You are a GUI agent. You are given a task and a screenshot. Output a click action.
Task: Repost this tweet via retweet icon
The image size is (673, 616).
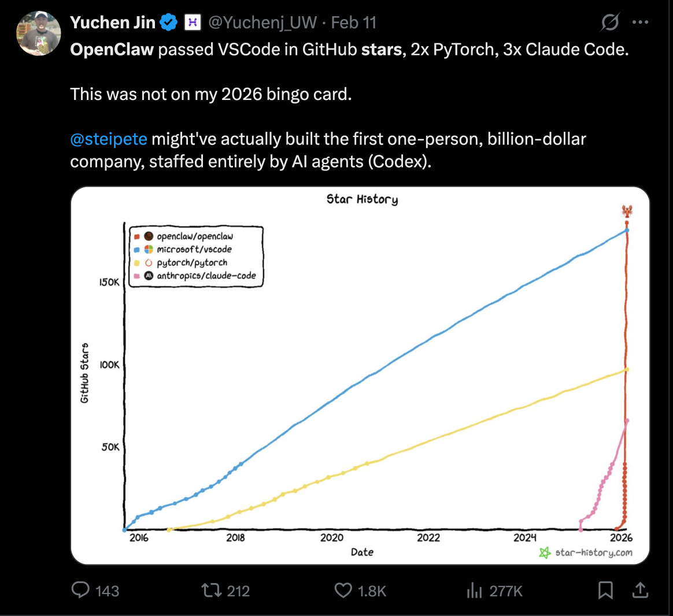tap(209, 590)
